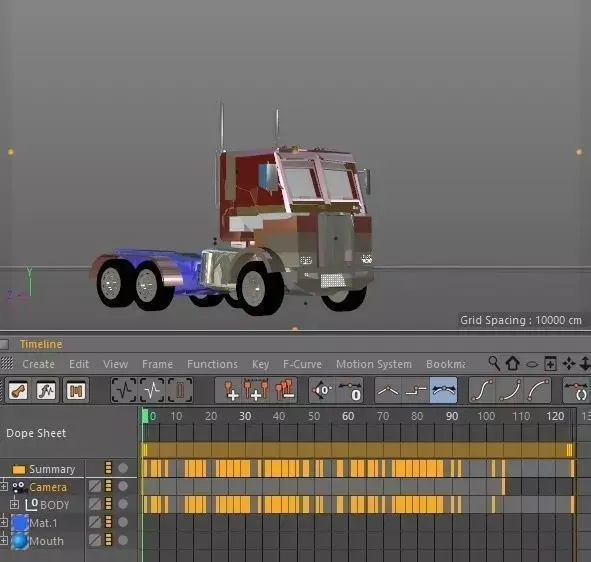Set Spline key interpolation (highlighted)
The height and width of the screenshot is (562, 591).
click(x=444, y=390)
